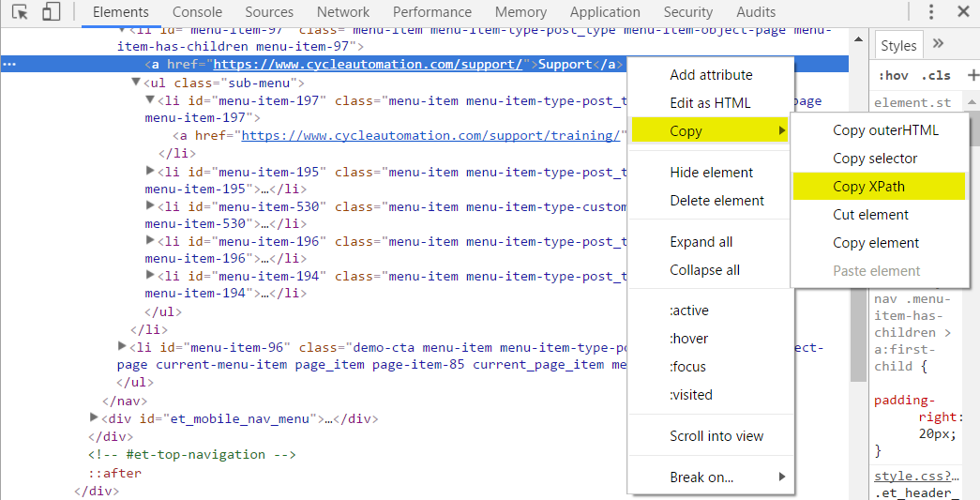Select the #et-top-navigation comment row

point(192,454)
